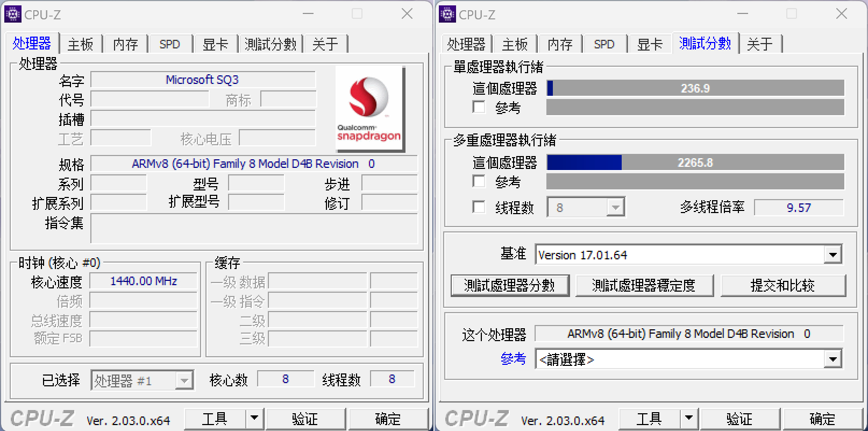Expand the thread count dropdown showing 8
The height and width of the screenshot is (431, 868).
click(x=615, y=207)
